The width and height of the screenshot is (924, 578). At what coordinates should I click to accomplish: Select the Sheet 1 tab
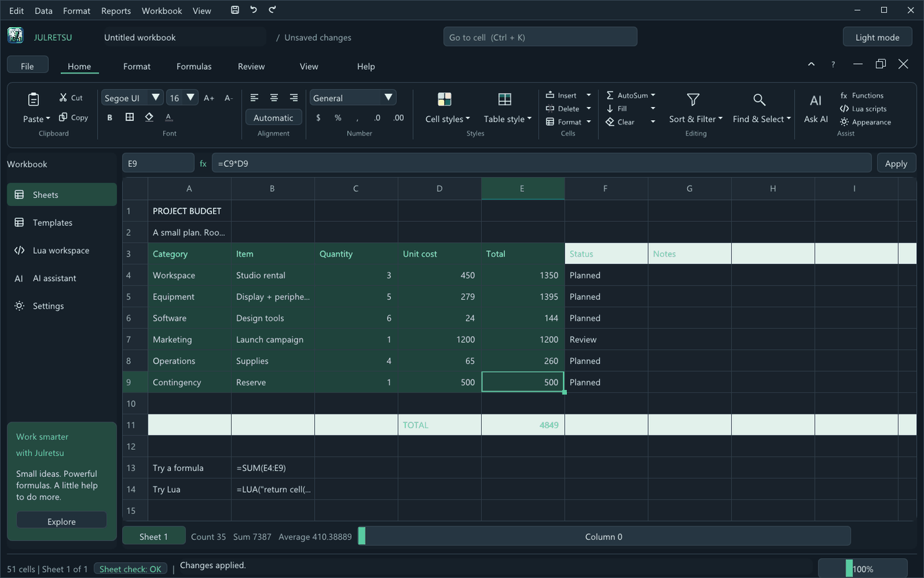[154, 536]
